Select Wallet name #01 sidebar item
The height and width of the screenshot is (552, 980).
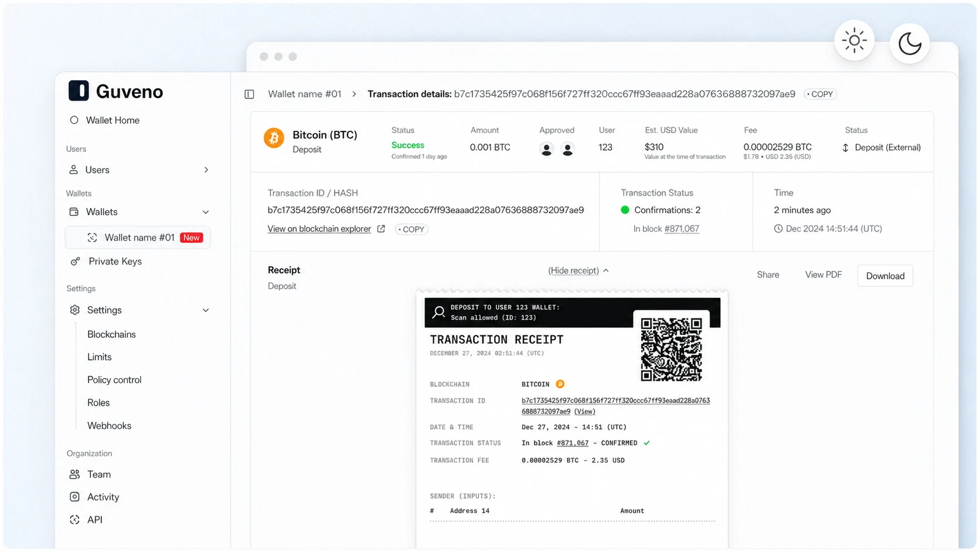coord(138,238)
